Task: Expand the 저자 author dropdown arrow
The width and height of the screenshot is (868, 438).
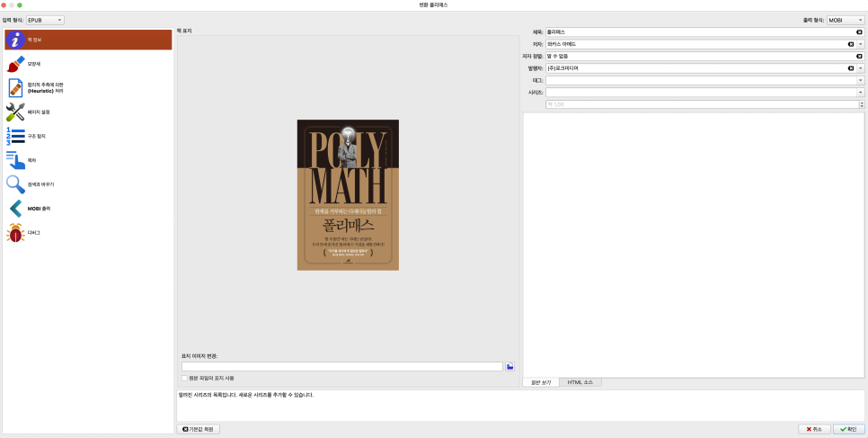Action: [x=860, y=44]
